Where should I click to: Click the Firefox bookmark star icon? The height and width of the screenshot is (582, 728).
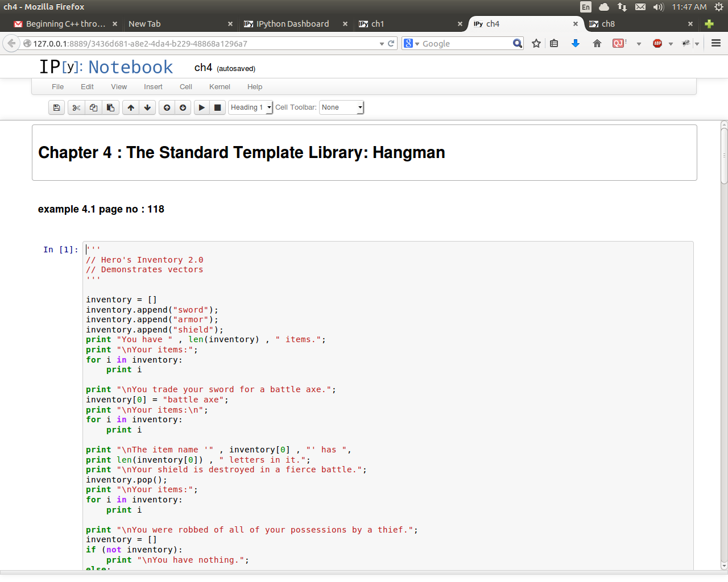coord(536,44)
